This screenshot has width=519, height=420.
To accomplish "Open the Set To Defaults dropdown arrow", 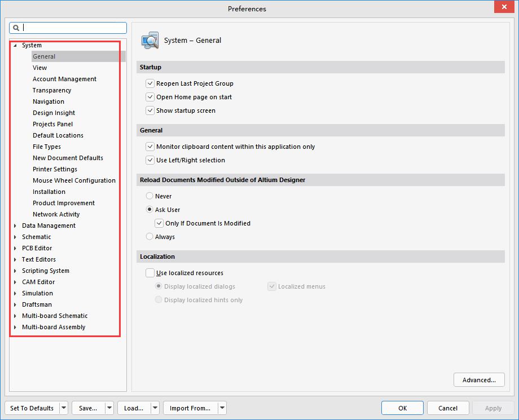I will pyautogui.click(x=63, y=408).
